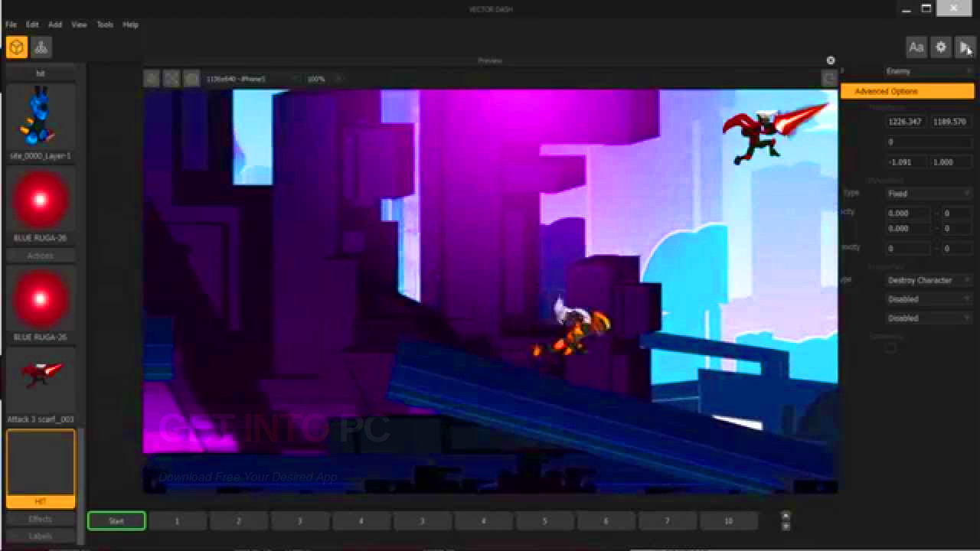Open the lowest Disabled dropdown
Viewport: 980px width, 551px height.
pos(929,318)
